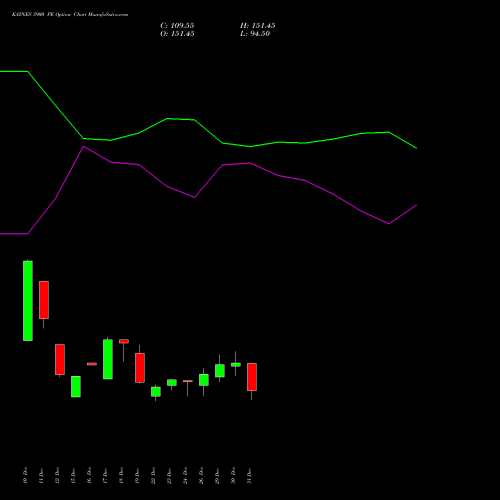Click the 11 Dec date label
The image size is (500, 500).
coord(42,475)
